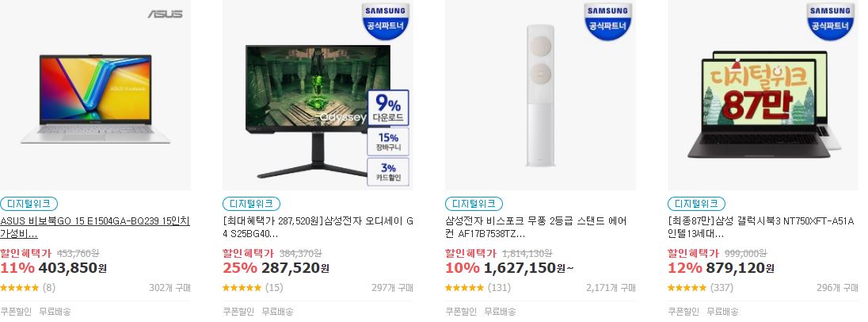Click Samsung partner badge on Galaxy Book3
This screenshot has height=322, width=868.
[x=830, y=21]
